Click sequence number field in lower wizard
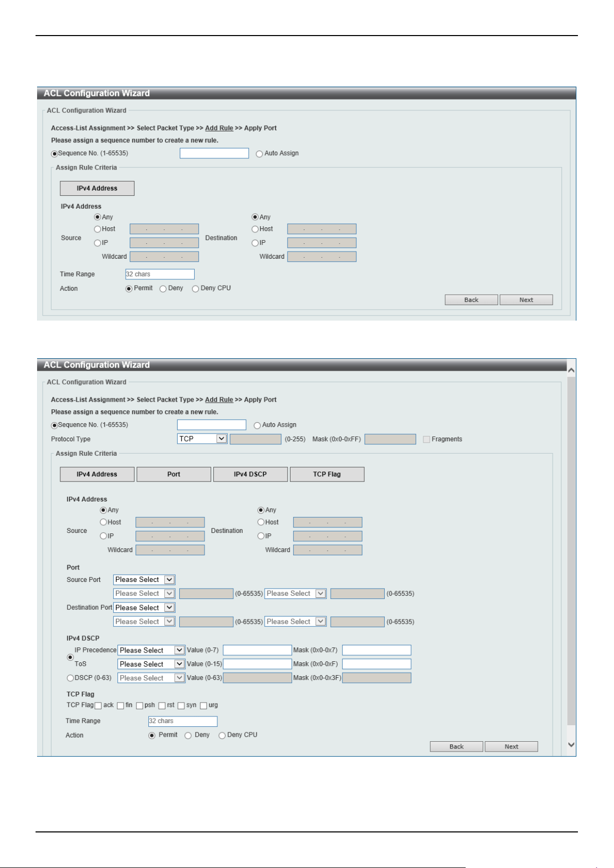This screenshot has height=868, width=614. tap(212, 425)
